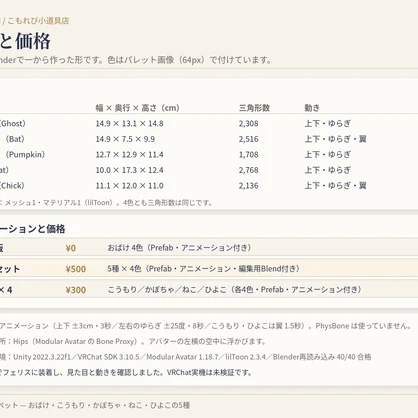Viewport: 418px width, 418px height.
Task: Select the おばけ 4色 description row
Action: click(x=179, y=248)
